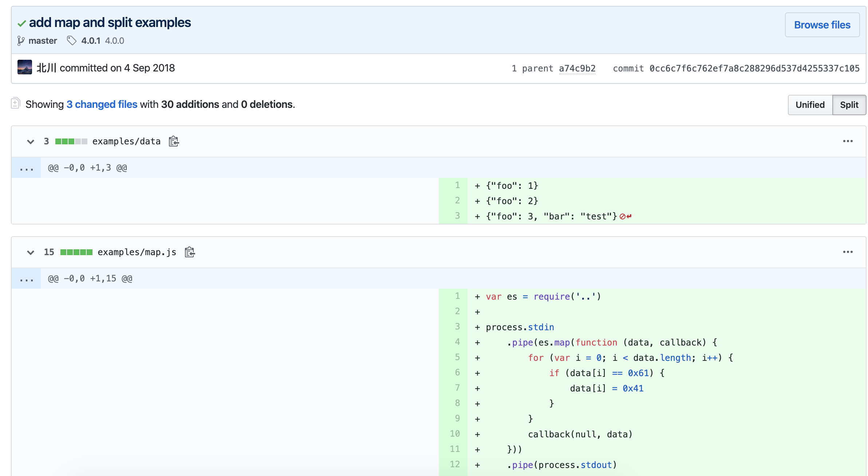Click the green commit status checkmark
Image resolution: width=868 pixels, height=476 pixels.
(x=21, y=24)
